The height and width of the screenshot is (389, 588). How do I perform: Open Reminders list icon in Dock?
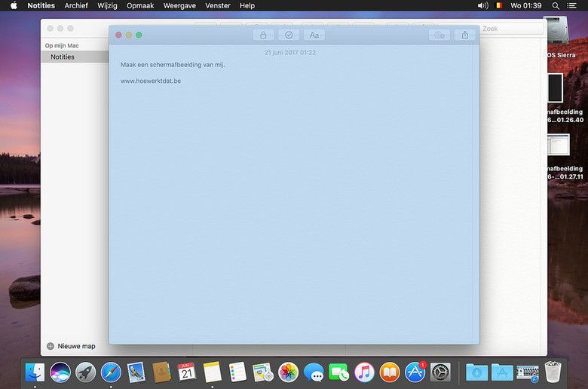[x=237, y=372]
